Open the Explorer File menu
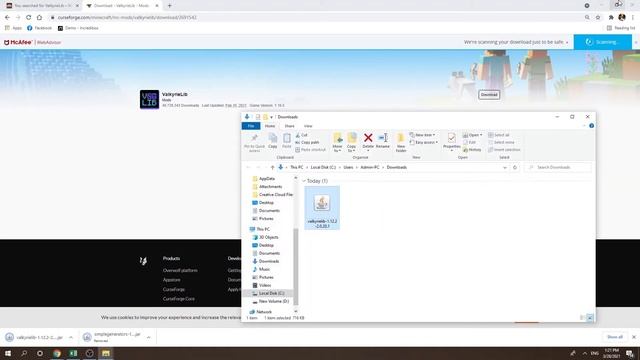640x360 pixels. [251, 126]
